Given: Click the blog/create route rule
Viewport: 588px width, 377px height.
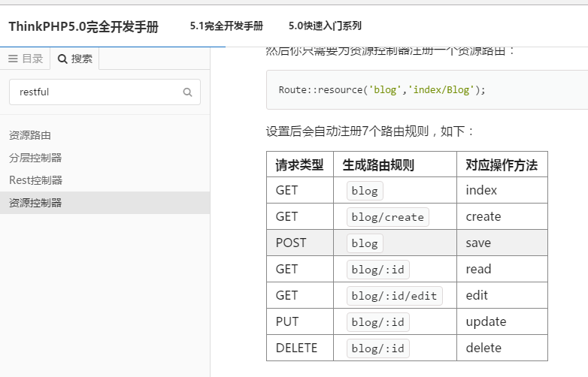Looking at the screenshot, I should [387, 217].
